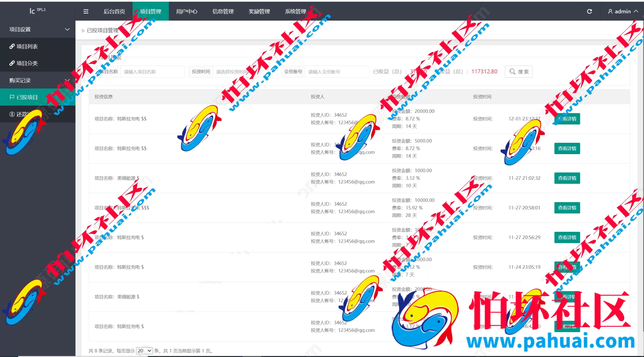The width and height of the screenshot is (644, 357).
Task: Open 系统管理 in the top menu
Action: point(295,11)
